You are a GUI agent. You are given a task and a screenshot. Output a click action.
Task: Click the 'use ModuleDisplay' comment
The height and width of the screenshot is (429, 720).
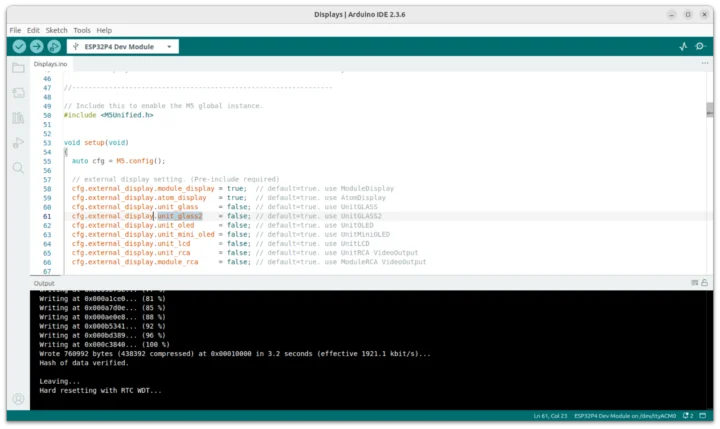(359, 189)
